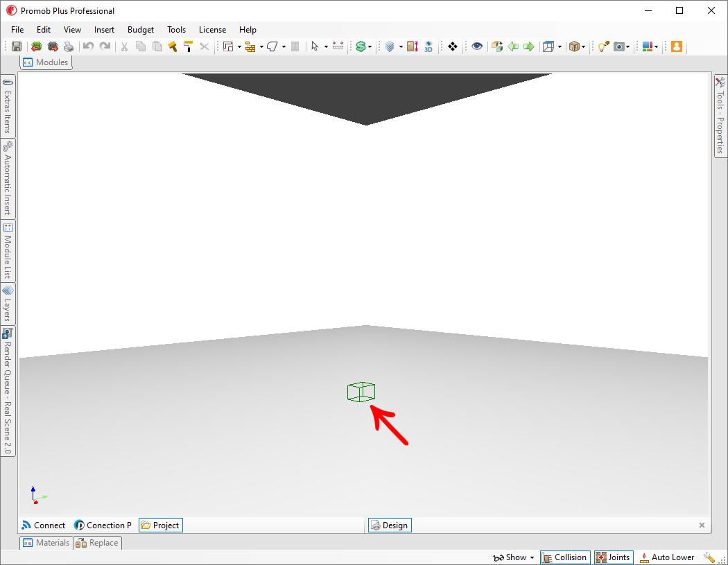The image size is (728, 565).
Task: Toggle the Joints option
Action: click(613, 557)
